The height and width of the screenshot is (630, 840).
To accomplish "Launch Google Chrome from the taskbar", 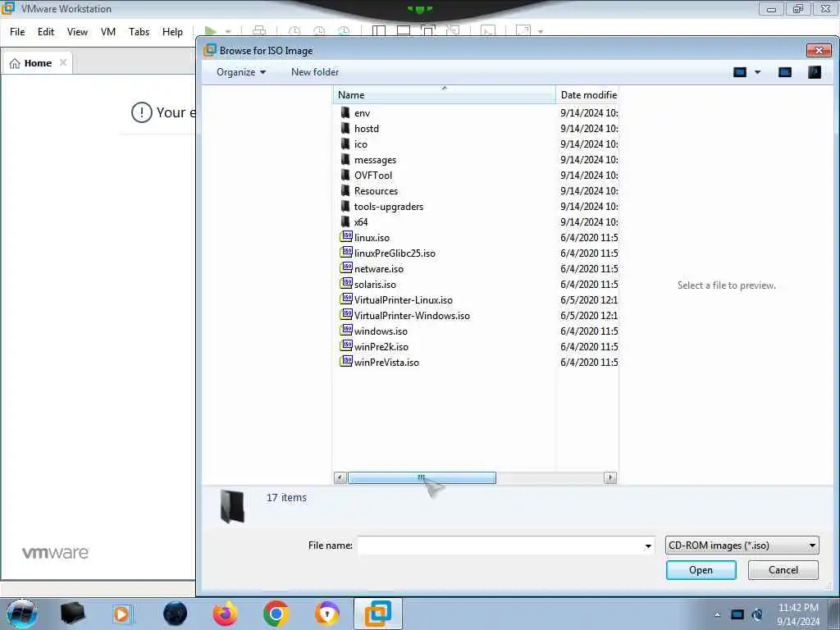I will tap(276, 614).
